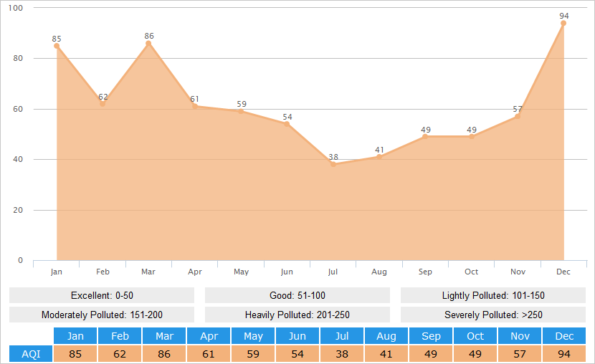The height and width of the screenshot is (364, 595).
Task: Click the Apr header in the table
Action: [209, 336]
